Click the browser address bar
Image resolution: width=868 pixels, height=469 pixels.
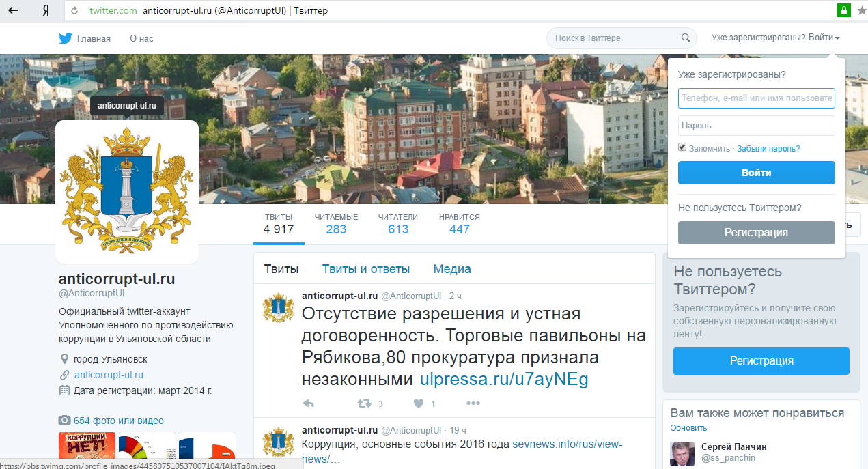tap(451, 11)
